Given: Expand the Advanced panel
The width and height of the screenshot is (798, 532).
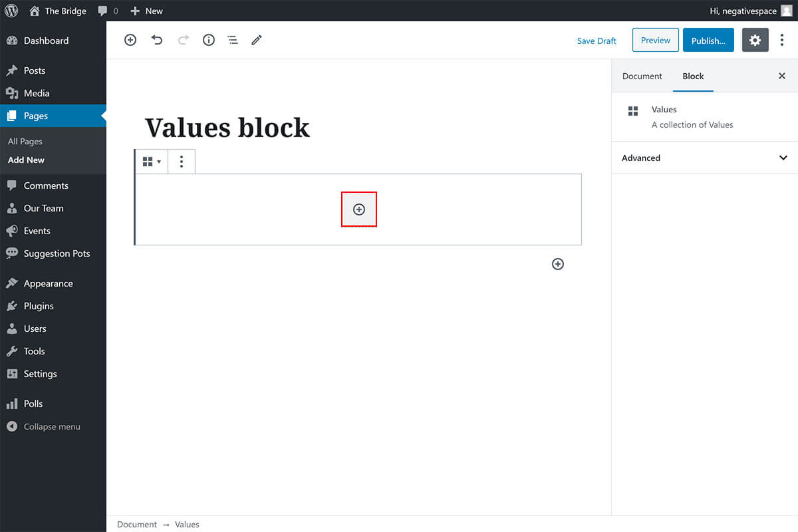Looking at the screenshot, I should [x=704, y=158].
